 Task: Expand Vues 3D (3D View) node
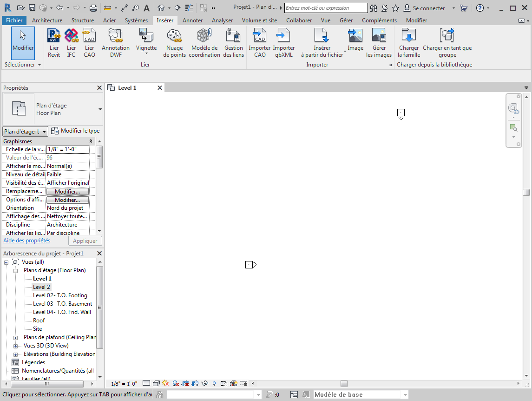click(16, 346)
